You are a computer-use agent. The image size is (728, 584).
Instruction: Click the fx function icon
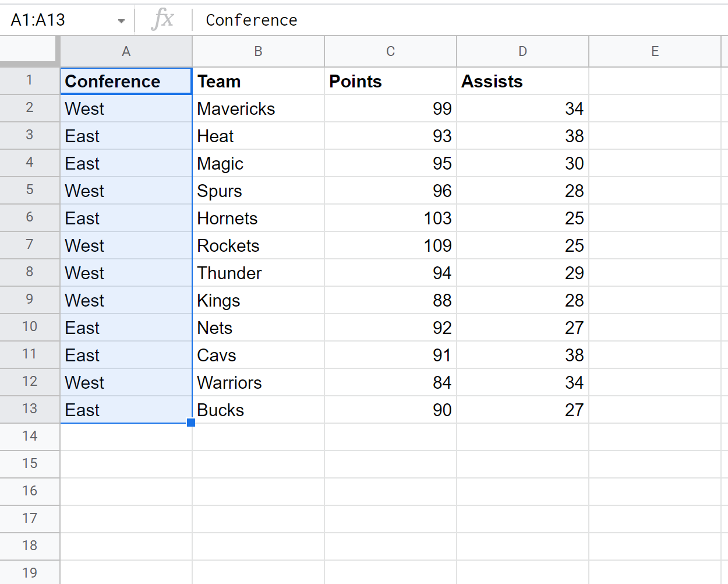coord(162,19)
